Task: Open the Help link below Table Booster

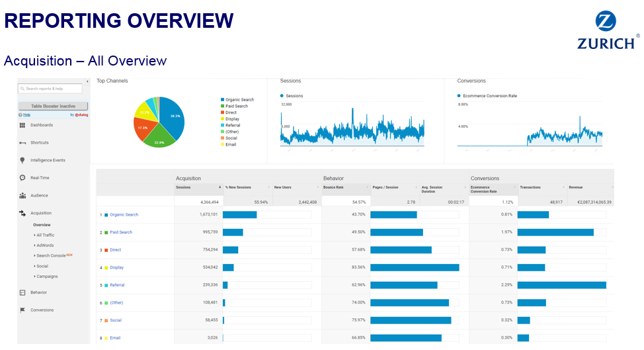Action: click(x=27, y=114)
